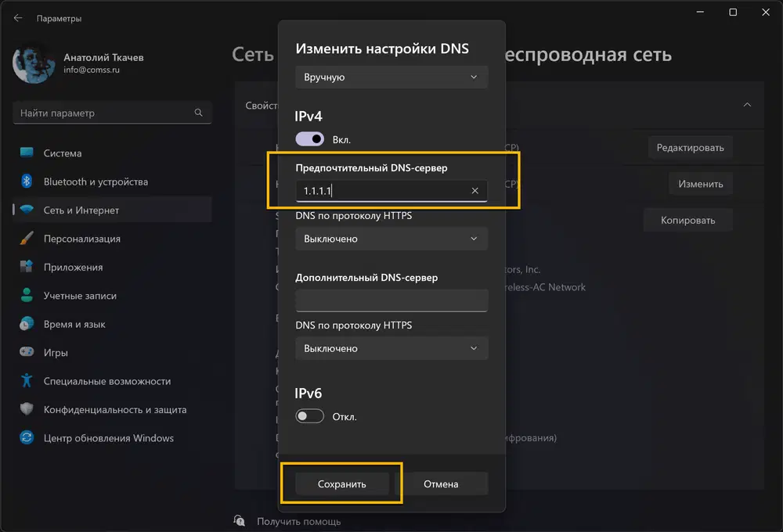Screen dimensions: 783x532
Task: Enable the IPv6 toggle
Action: click(309, 416)
